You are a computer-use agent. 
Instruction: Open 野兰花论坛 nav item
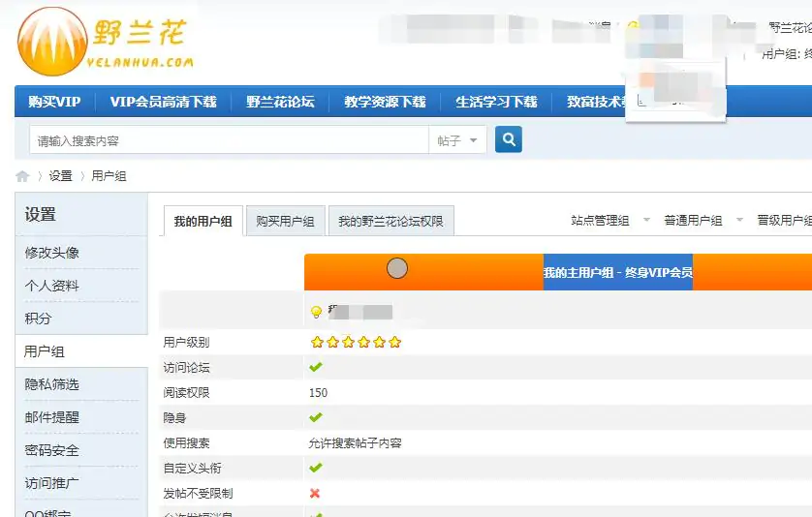pyautogui.click(x=280, y=102)
